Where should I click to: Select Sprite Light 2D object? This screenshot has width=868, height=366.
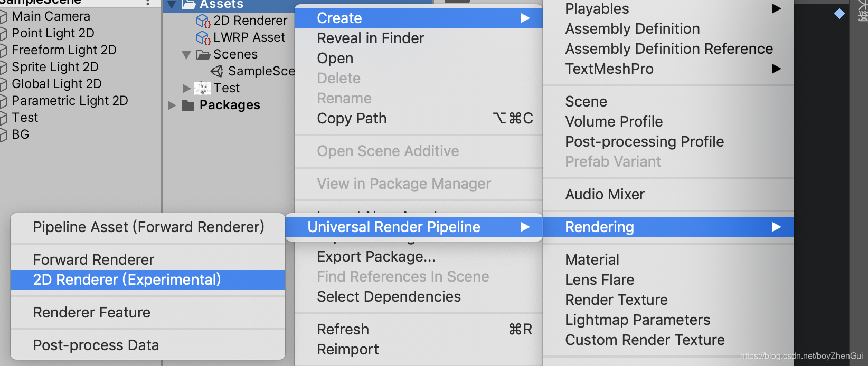coord(55,67)
